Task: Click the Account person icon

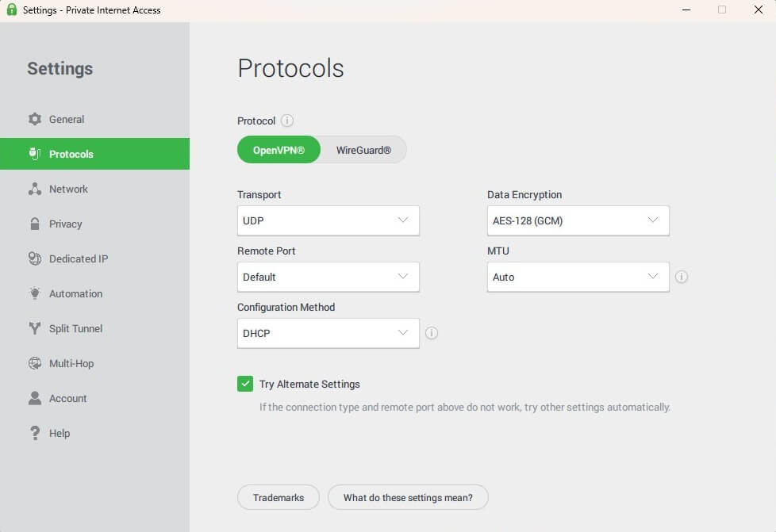Action: coord(36,398)
